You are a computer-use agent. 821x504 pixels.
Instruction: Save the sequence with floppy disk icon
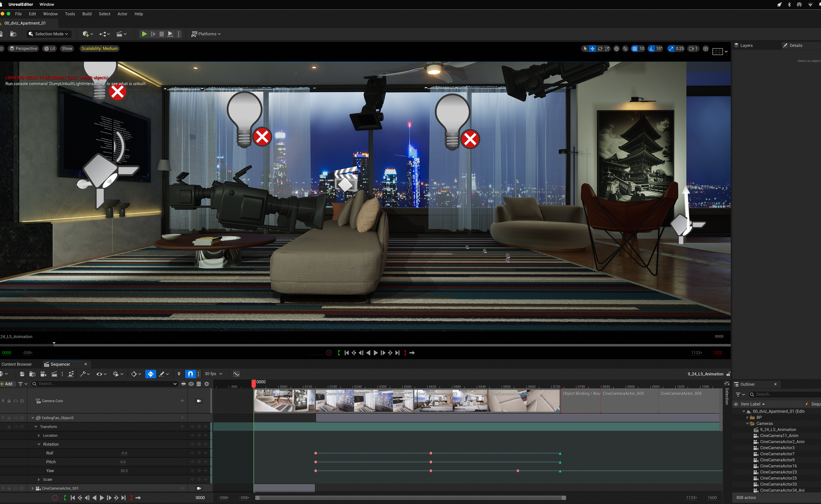pyautogui.click(x=22, y=374)
